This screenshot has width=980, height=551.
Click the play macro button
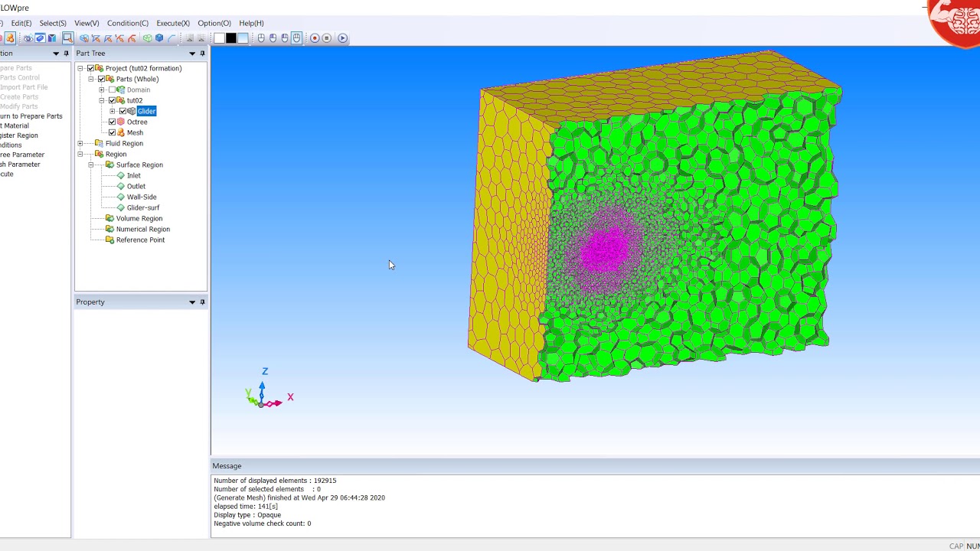tap(342, 38)
